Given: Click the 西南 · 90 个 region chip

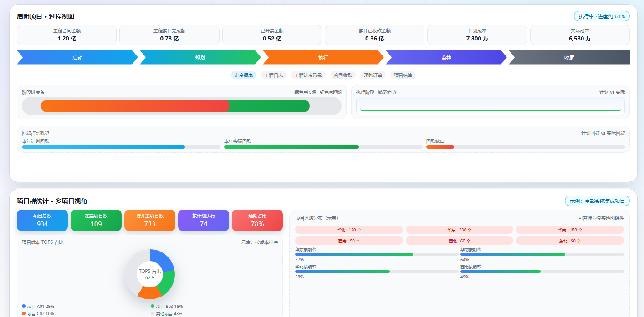Looking at the screenshot, I should 349,241.
